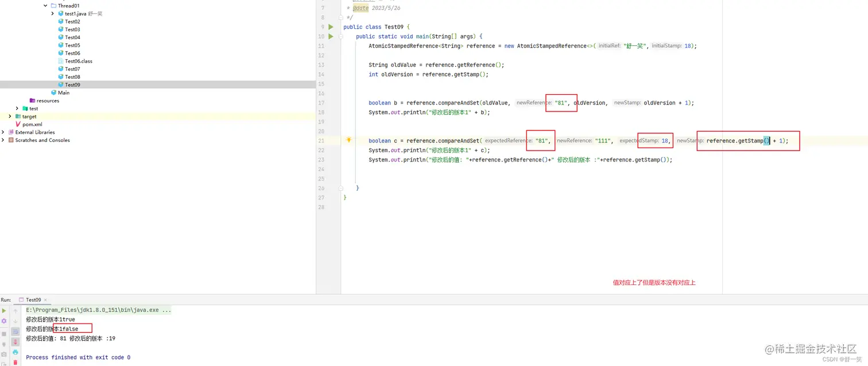Toggle soft-wrap in the Run console
This screenshot has height=366, width=868.
tap(15, 332)
